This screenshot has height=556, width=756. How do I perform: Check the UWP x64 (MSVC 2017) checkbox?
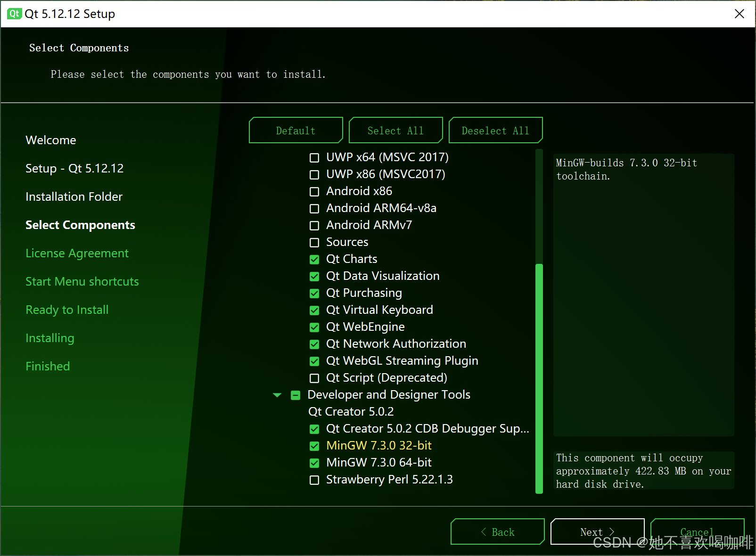314,157
